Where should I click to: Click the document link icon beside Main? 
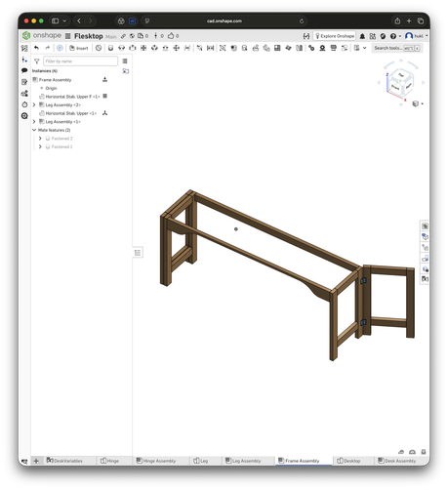(x=123, y=36)
